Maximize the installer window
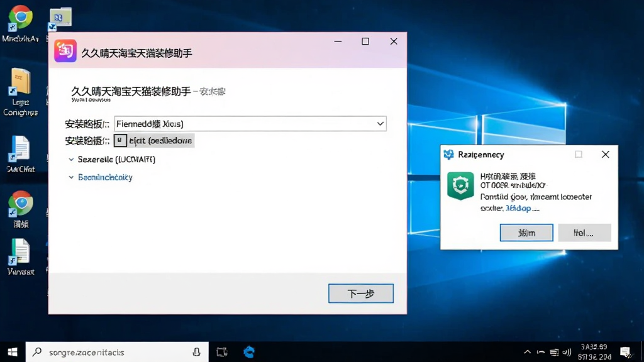 [365, 41]
